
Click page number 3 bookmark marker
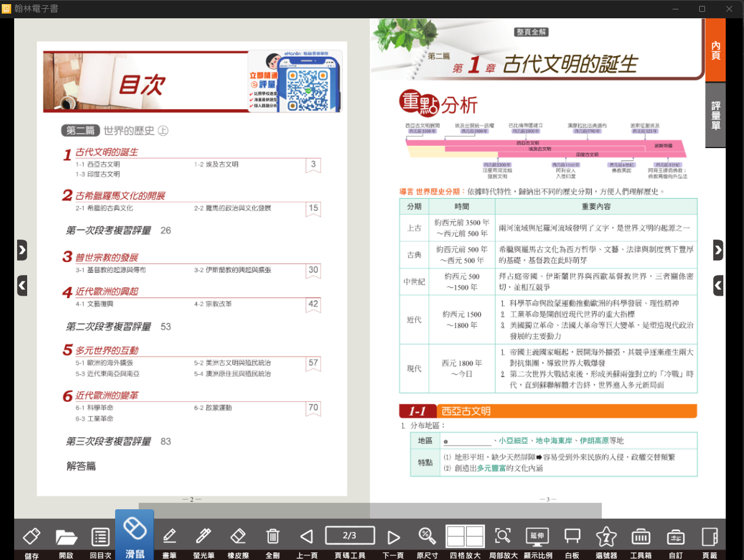pyautogui.click(x=313, y=165)
